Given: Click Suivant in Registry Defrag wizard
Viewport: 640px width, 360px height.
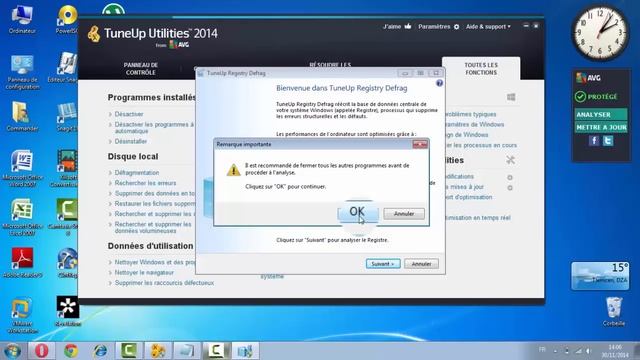Looking at the screenshot, I should pyautogui.click(x=383, y=264).
